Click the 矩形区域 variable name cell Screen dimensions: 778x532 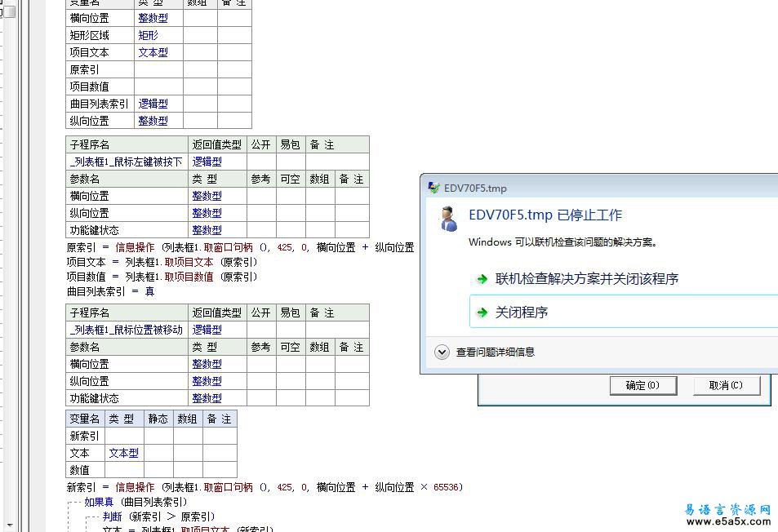click(x=100, y=35)
